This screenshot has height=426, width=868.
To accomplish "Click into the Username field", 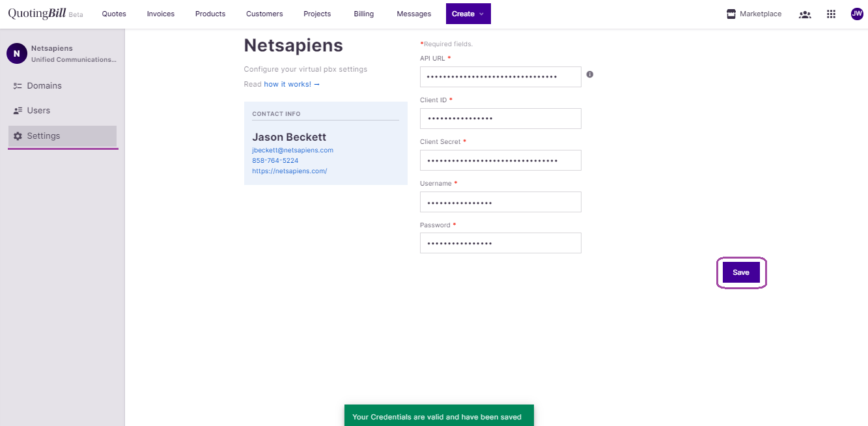I will click(x=500, y=202).
